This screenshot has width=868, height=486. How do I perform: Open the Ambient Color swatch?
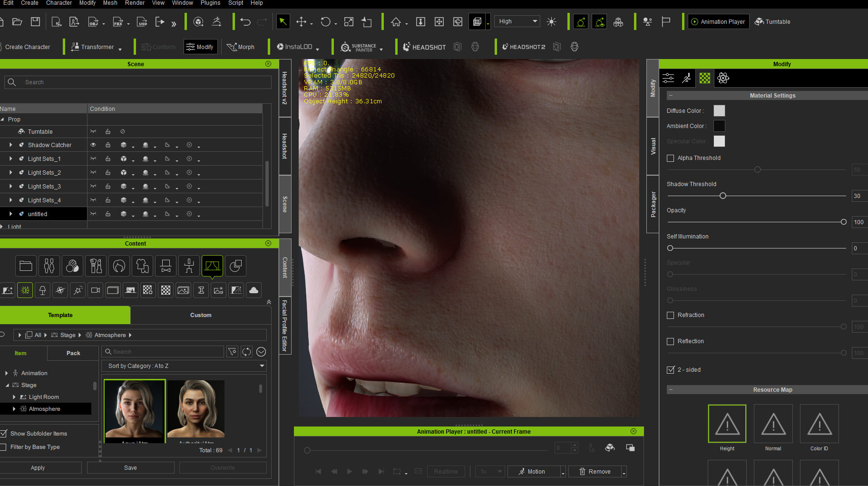point(719,126)
